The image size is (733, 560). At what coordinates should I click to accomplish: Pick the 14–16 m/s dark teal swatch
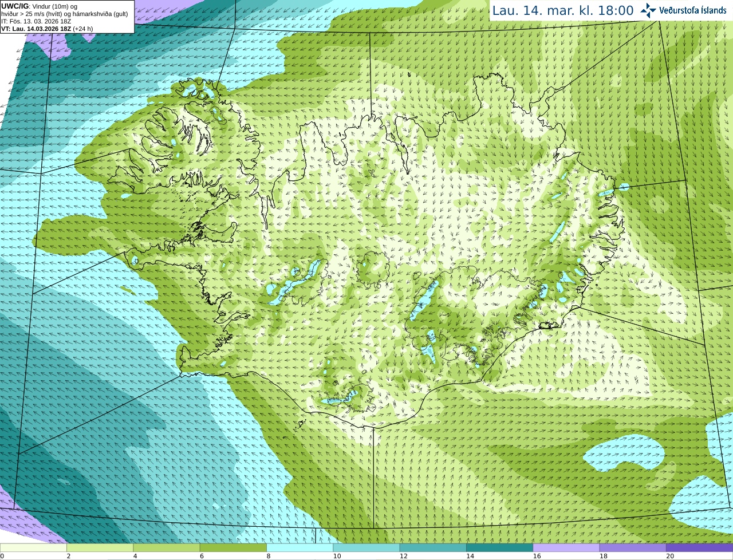point(499,547)
